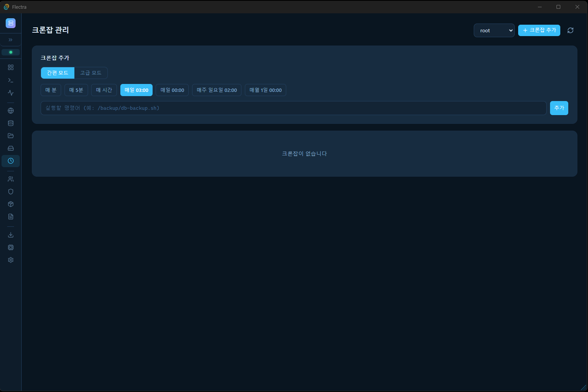Select the 매 5분 schedule preset

(76, 90)
